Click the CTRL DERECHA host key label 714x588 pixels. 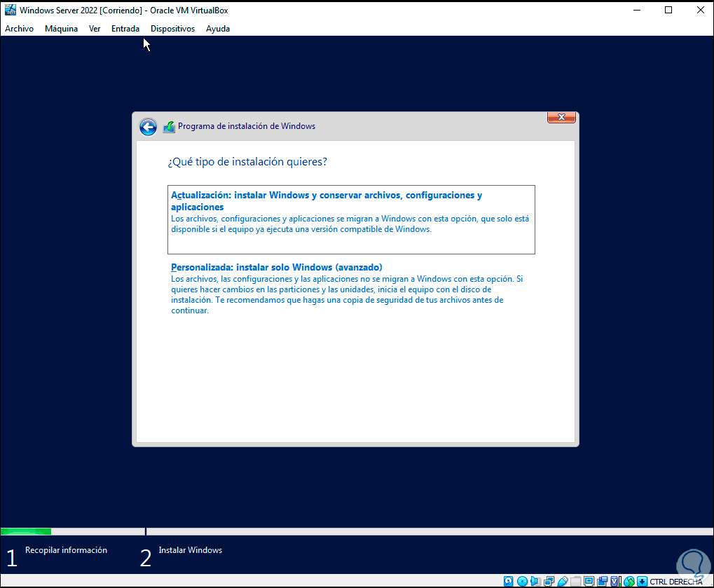(x=675, y=582)
